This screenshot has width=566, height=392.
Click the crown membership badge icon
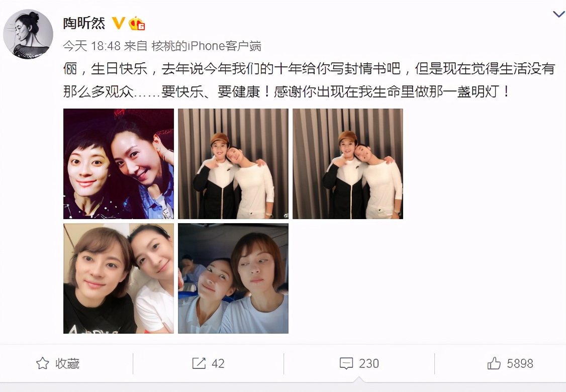pos(137,24)
